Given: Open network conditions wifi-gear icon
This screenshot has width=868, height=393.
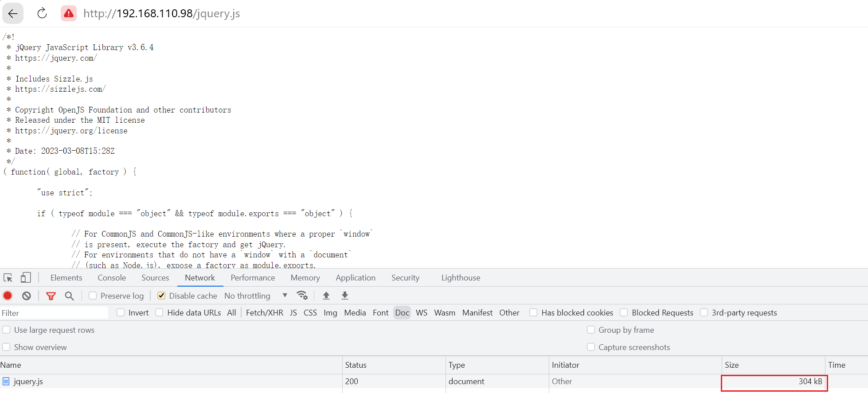Looking at the screenshot, I should tap(302, 296).
